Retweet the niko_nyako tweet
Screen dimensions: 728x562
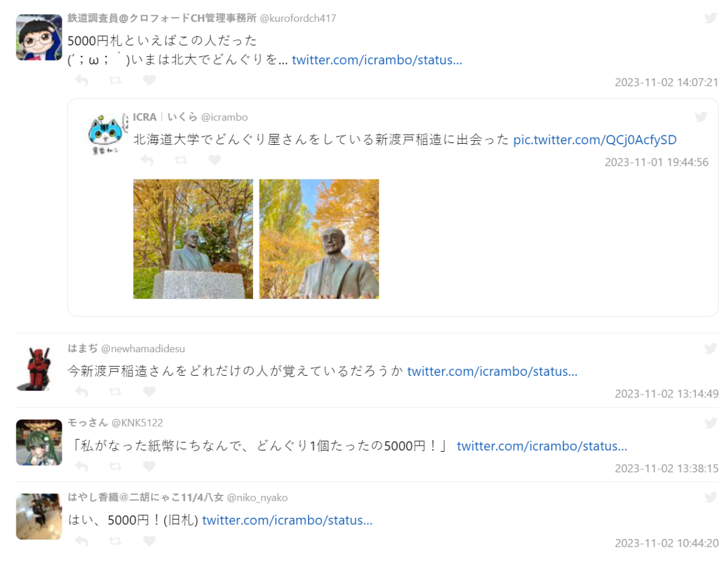click(x=115, y=541)
